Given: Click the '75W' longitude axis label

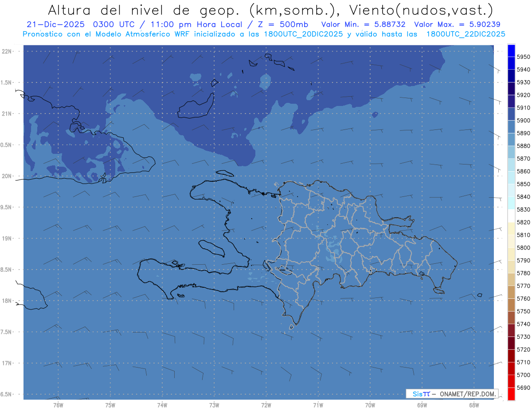Looking at the screenshot, I should pyautogui.click(x=110, y=405).
